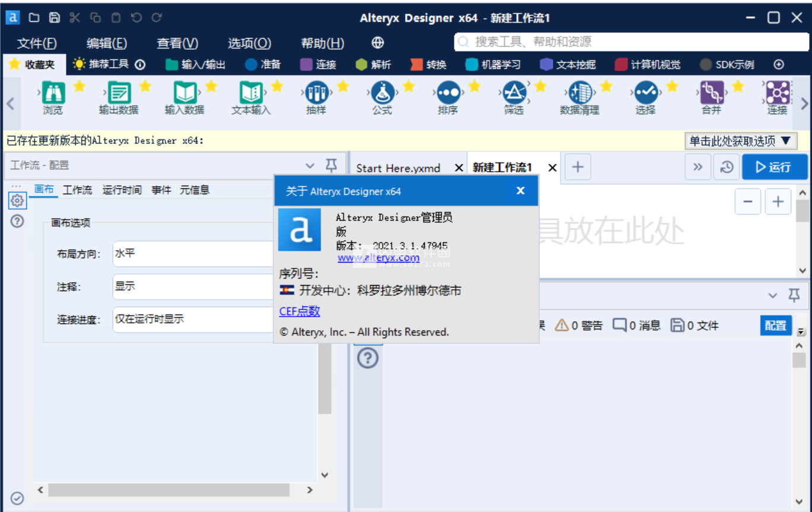Screen dimensions: 812x512
Task: Toggle star favorite on Filter (筛选) tool
Action: pyautogui.click(x=540, y=87)
